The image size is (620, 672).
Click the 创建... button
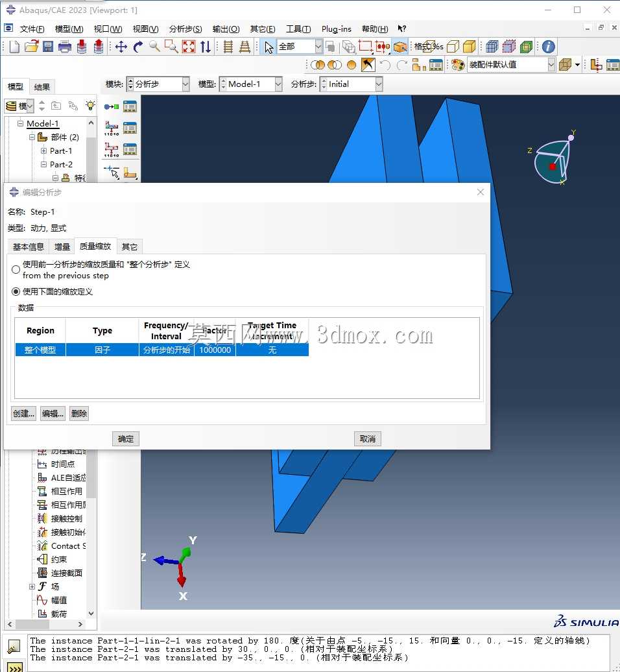tap(23, 414)
